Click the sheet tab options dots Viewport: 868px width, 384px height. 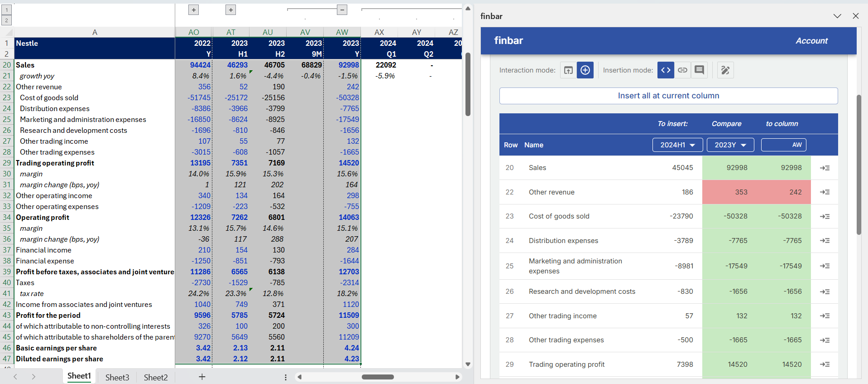[x=285, y=377]
